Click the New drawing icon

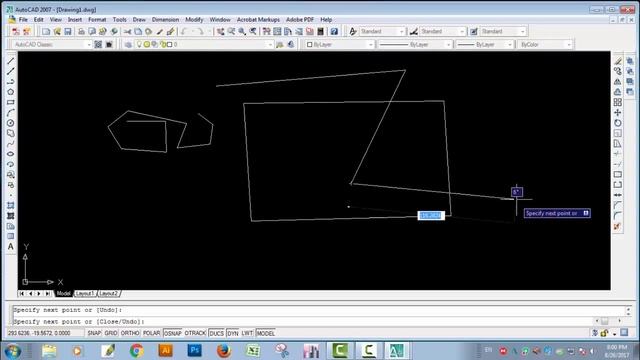46,31
